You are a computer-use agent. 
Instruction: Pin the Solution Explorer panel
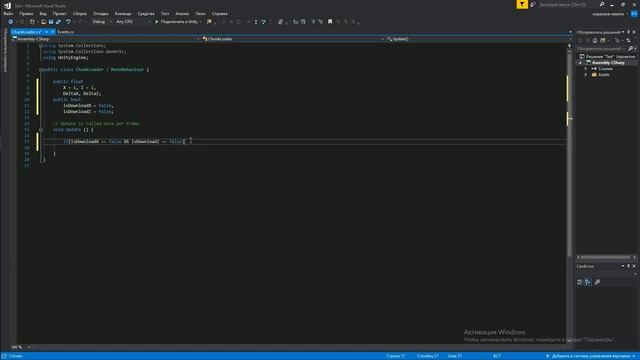tap(629, 32)
